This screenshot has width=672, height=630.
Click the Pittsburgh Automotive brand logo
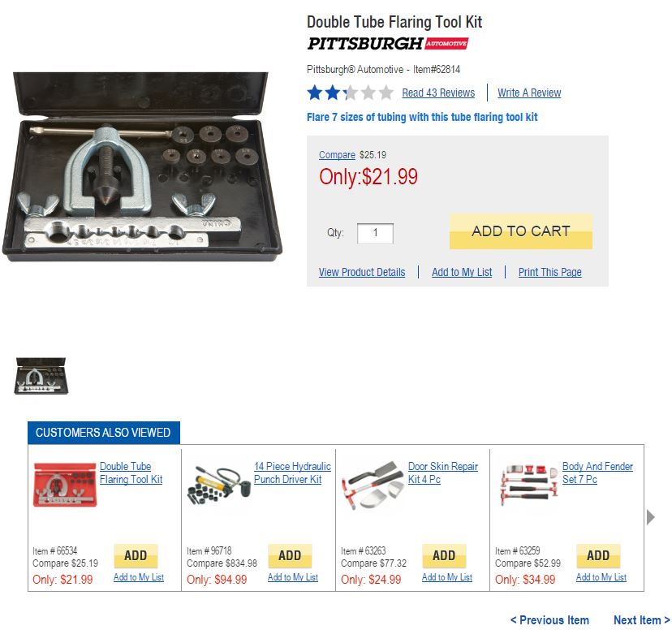(387, 44)
